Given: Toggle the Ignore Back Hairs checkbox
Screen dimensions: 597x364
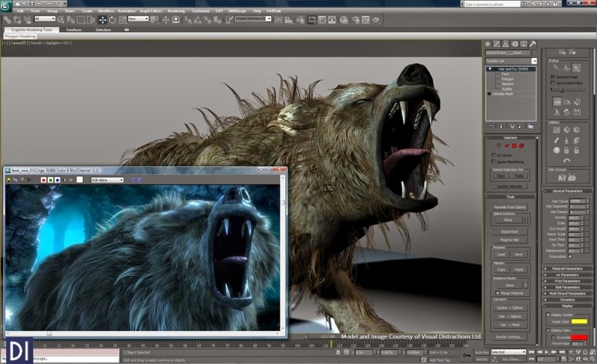Looking at the screenshot, I should 552,83.
